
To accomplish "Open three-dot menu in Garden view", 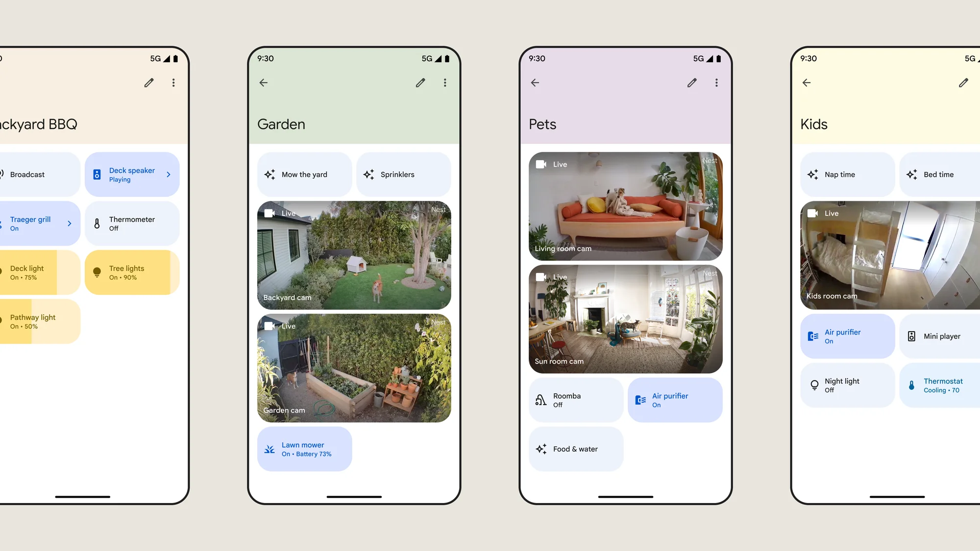I will [444, 82].
